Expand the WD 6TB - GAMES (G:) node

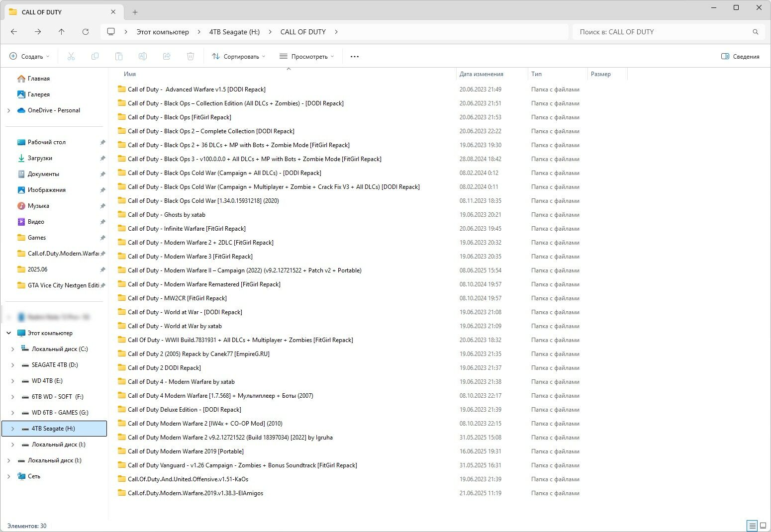(12, 413)
